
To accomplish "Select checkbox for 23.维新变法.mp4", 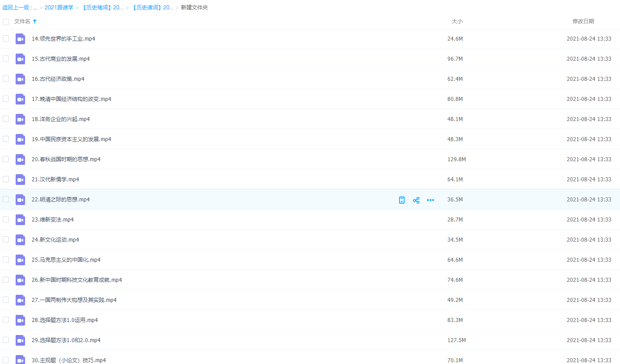I will tap(6, 219).
